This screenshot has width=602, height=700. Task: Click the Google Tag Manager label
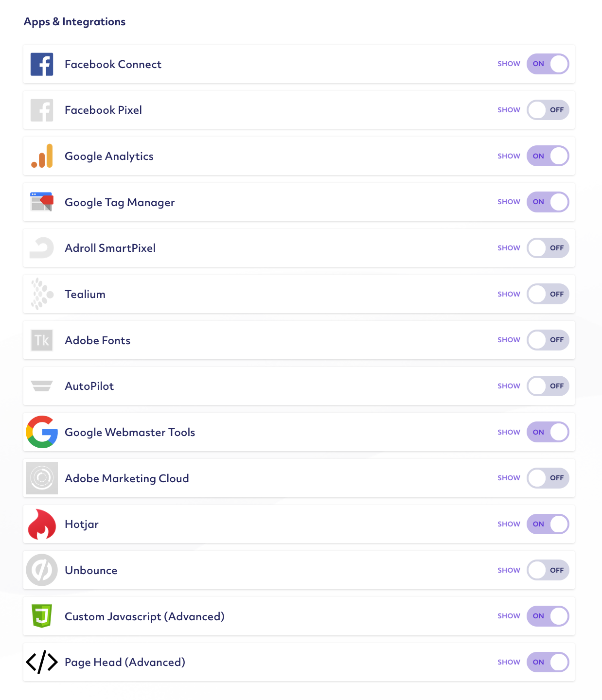120,202
